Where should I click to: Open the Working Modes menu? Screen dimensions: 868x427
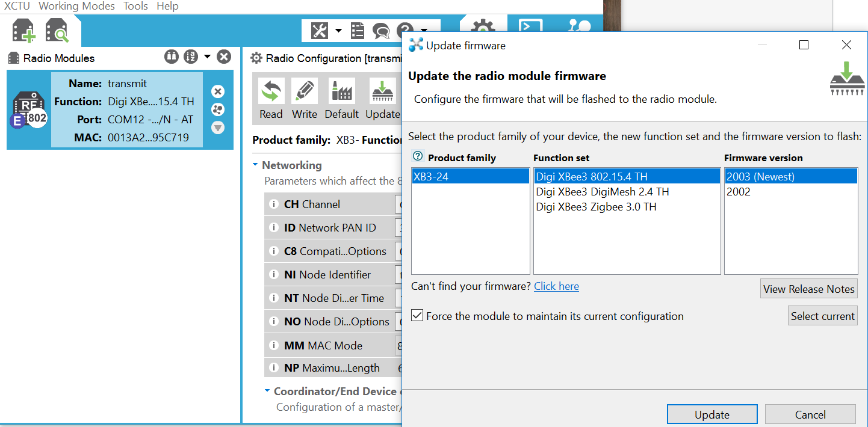click(x=76, y=6)
